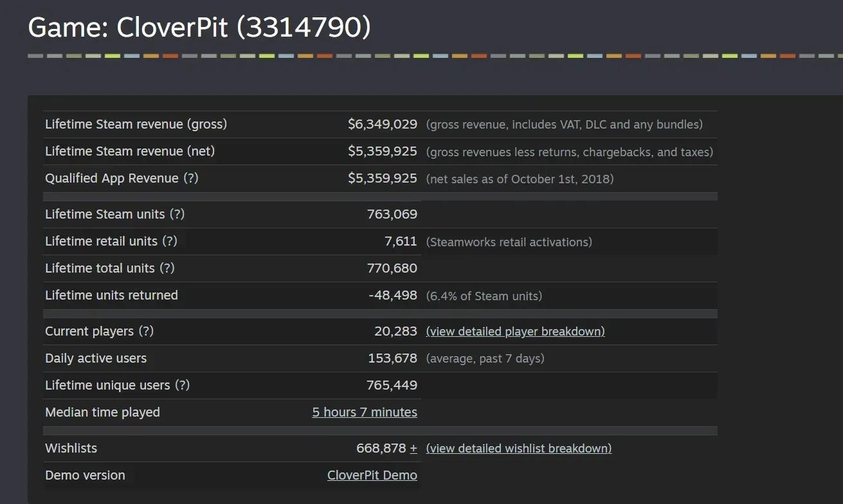Image resolution: width=843 pixels, height=504 pixels.
Task: Open the detailed player breakdown link
Action: pos(515,331)
